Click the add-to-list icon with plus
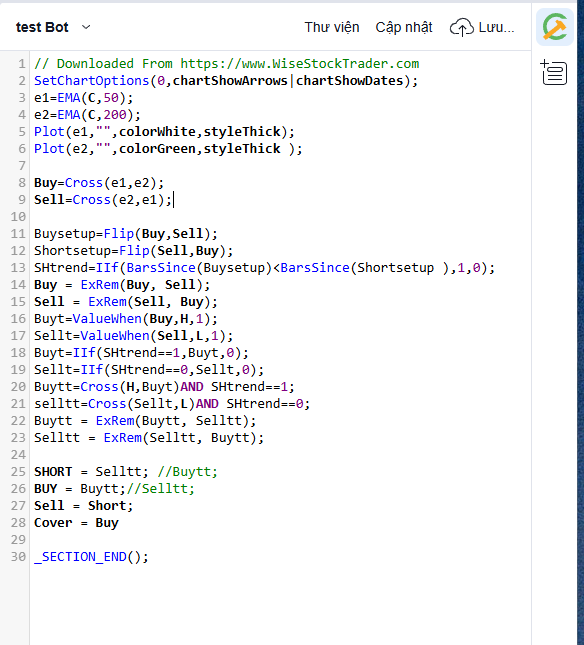Screen dimensions: 584x645 (x=554, y=72)
